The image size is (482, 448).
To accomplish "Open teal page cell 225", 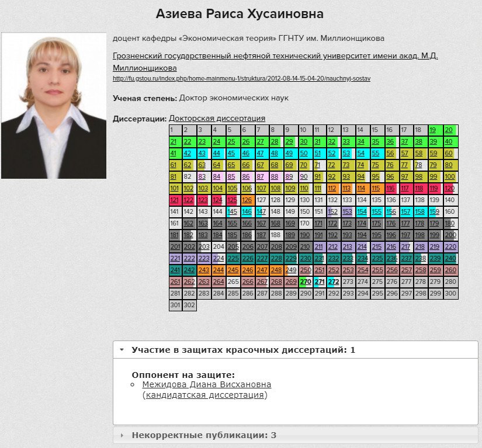I will [233, 258].
